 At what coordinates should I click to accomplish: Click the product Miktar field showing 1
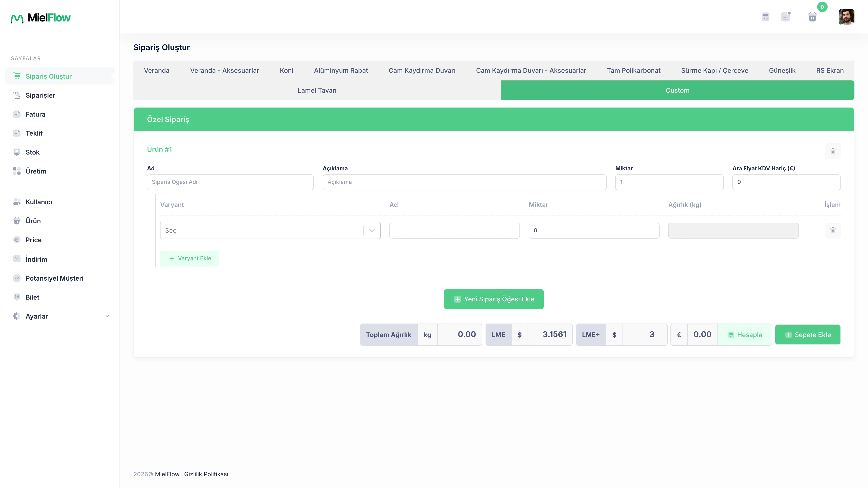point(669,182)
